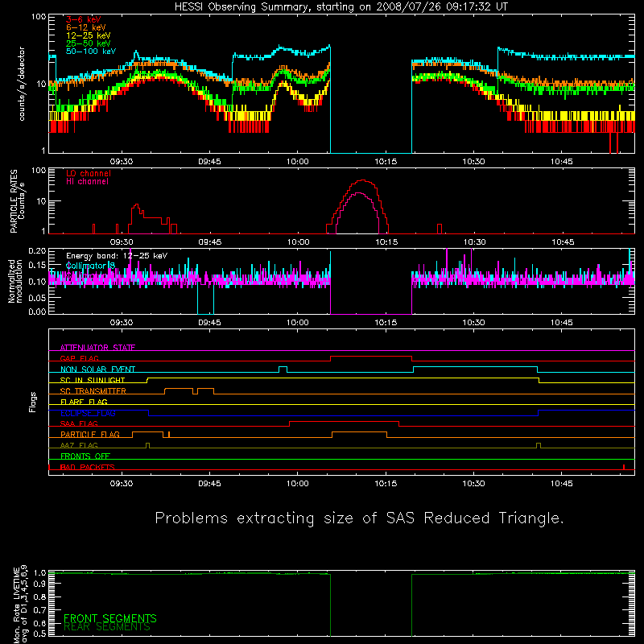
Task: Click 10:30 tick under the modulation plot
Action: [473, 323]
